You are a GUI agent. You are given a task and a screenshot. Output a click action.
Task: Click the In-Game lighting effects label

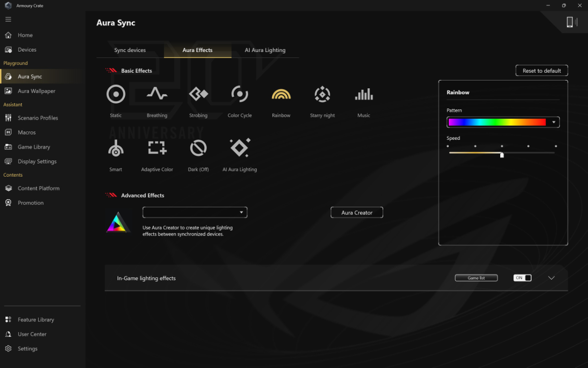tap(146, 278)
